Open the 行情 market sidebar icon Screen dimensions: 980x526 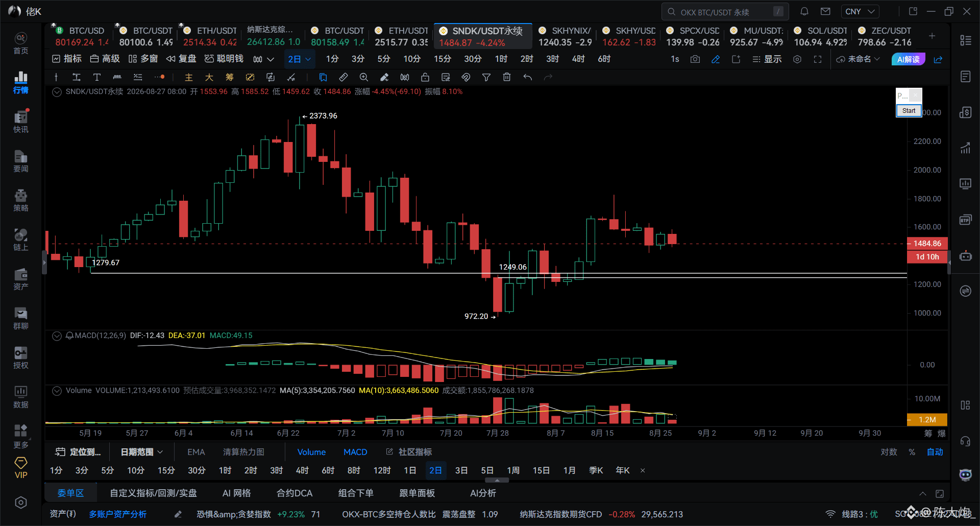click(x=20, y=82)
